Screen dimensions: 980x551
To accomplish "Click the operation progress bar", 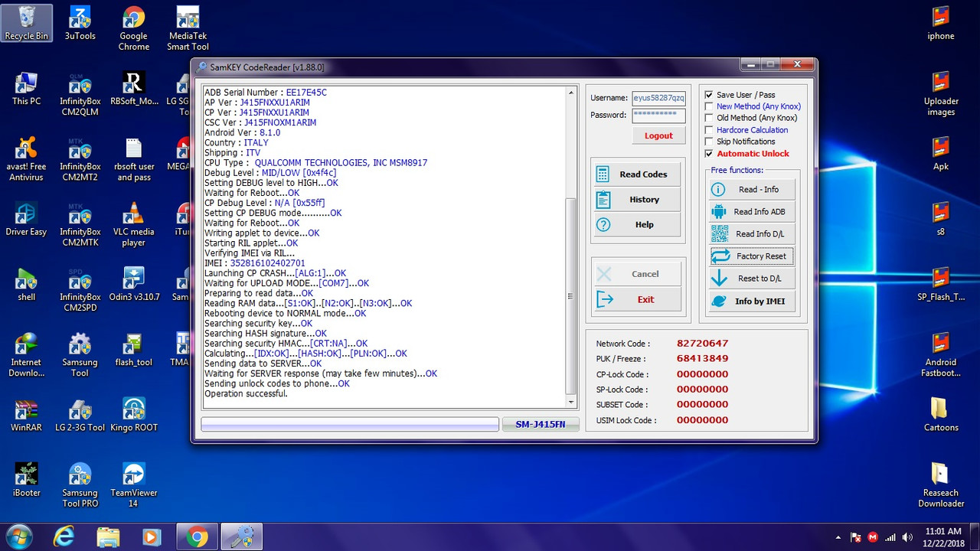I will coord(350,424).
